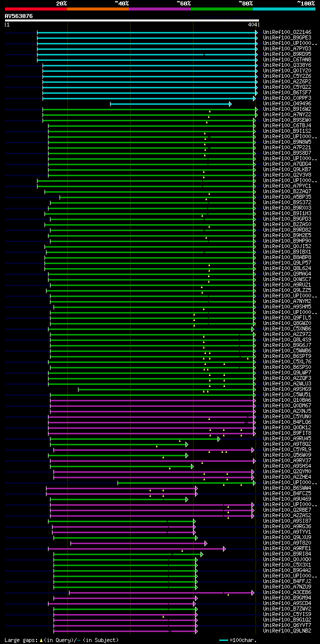Open subject UniRef100_A7PYD3
Screen dimensions: 320x644
[x=287, y=48]
